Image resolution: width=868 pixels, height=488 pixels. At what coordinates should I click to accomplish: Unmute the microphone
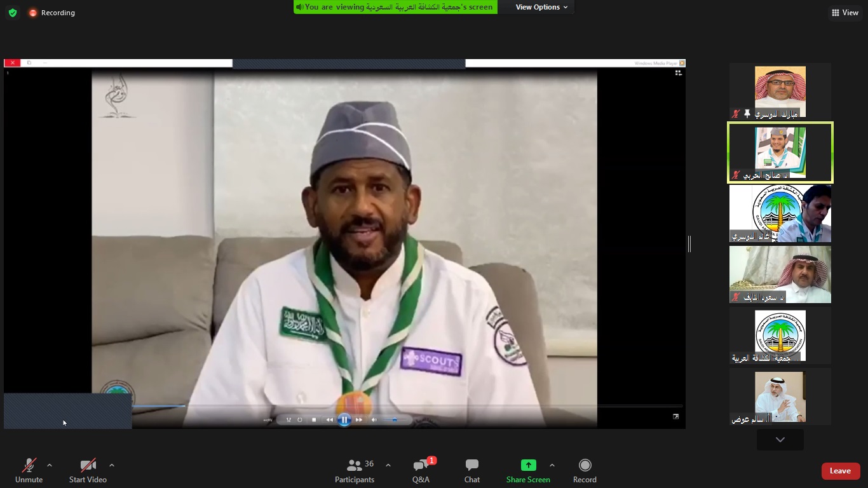pos(29,471)
